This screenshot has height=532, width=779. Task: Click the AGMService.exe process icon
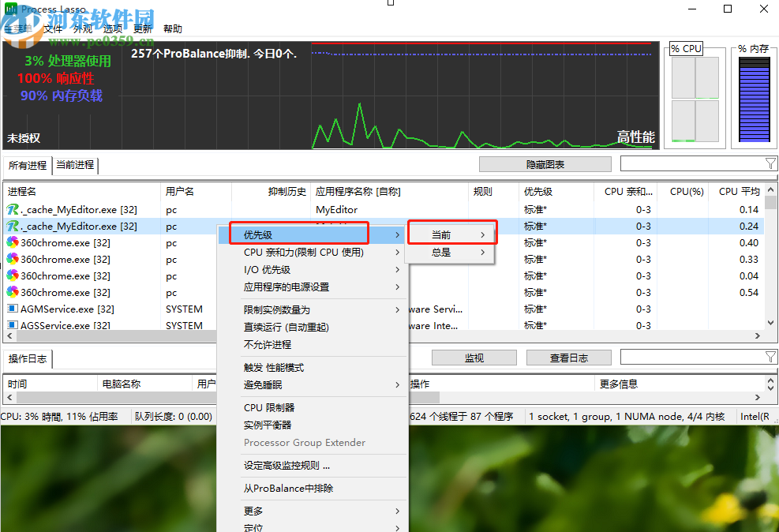[13, 309]
